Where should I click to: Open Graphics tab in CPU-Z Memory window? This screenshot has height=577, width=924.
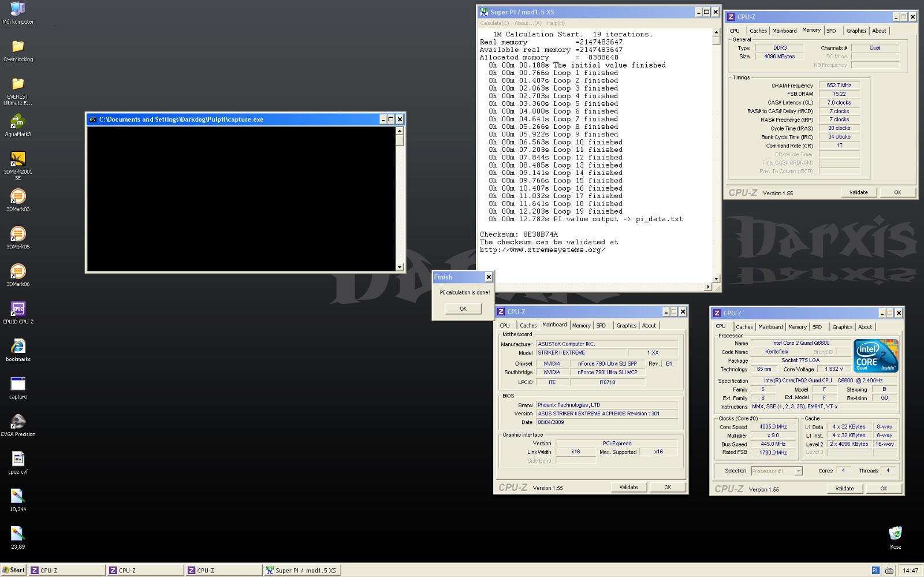click(856, 31)
